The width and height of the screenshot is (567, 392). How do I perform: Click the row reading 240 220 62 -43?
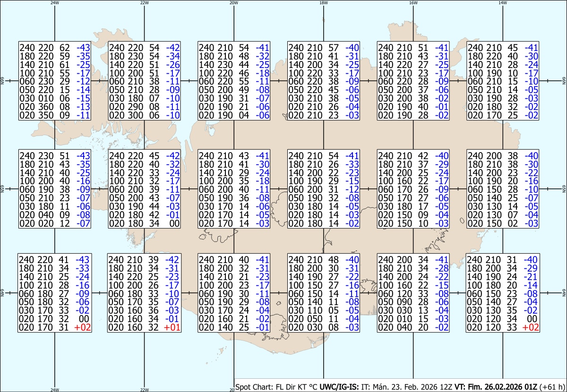(x=54, y=47)
